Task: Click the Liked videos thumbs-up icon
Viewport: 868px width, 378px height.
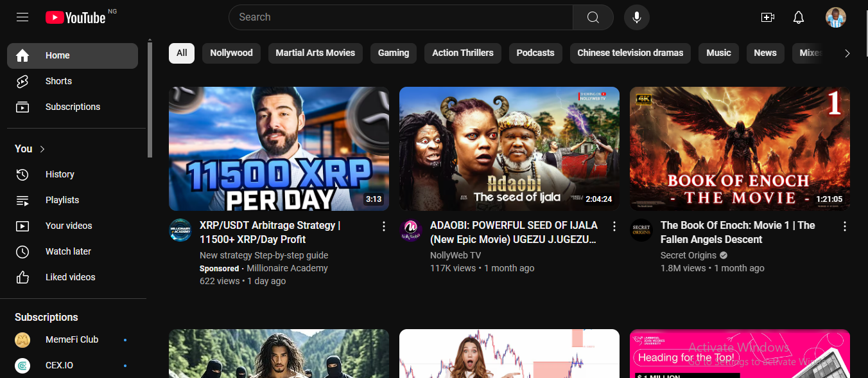Action: point(22,277)
